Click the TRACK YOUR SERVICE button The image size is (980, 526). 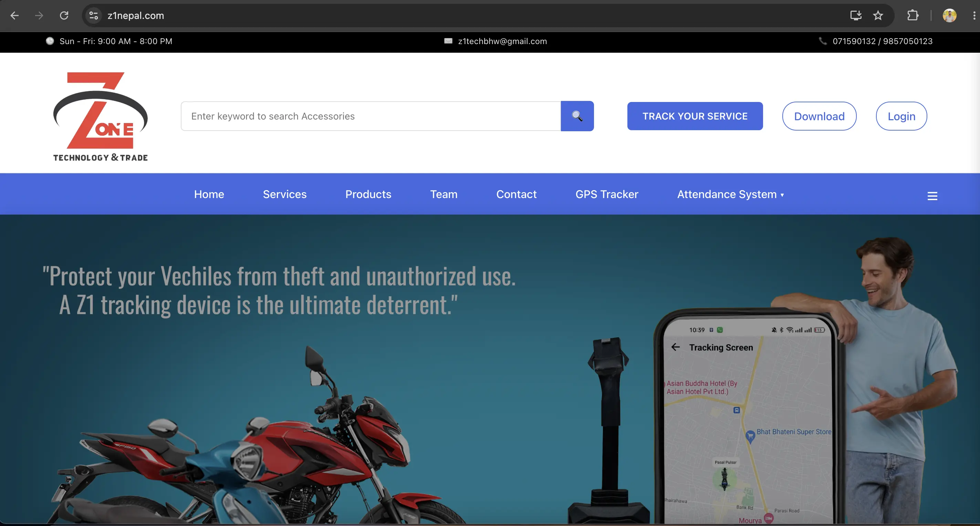[695, 116]
